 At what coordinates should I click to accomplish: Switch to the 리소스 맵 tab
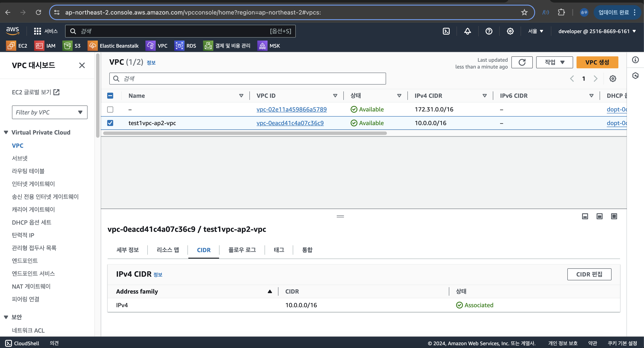(168, 250)
